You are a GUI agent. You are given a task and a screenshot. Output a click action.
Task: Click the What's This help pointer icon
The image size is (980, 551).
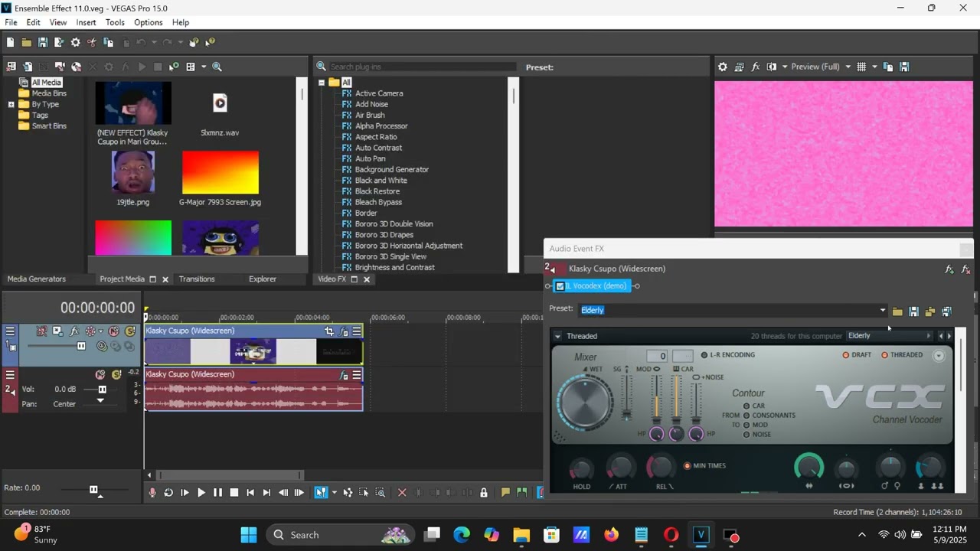pyautogui.click(x=210, y=43)
